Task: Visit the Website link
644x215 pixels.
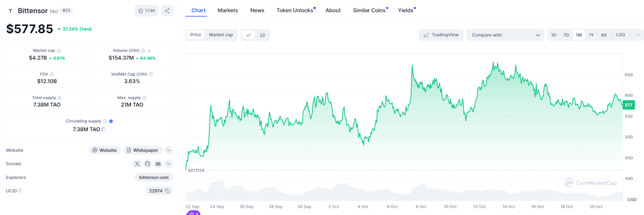Action: click(105, 150)
